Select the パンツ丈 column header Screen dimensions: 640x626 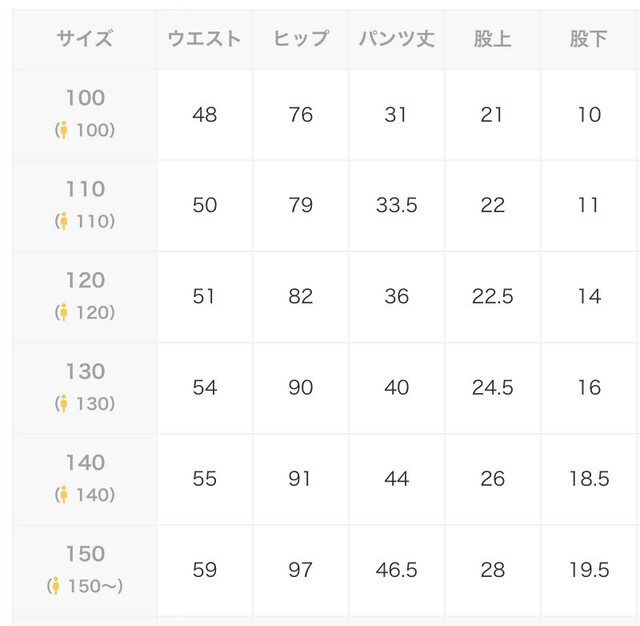[x=396, y=40]
